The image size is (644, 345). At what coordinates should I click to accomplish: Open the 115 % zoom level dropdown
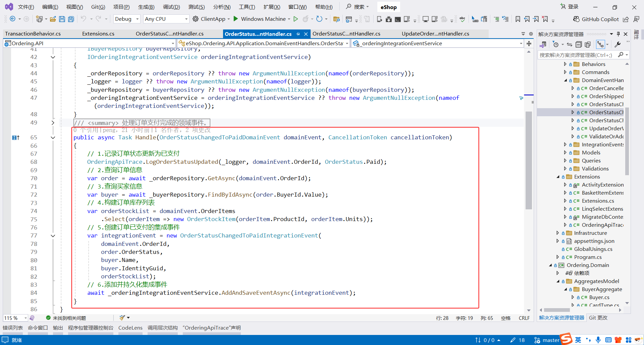(x=15, y=318)
